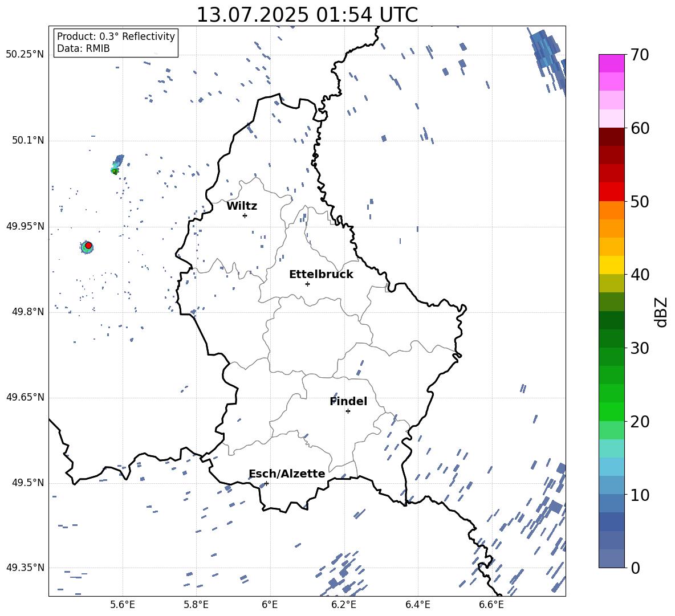
Task: Select the Wiltz station label
Action: pyautogui.click(x=242, y=206)
